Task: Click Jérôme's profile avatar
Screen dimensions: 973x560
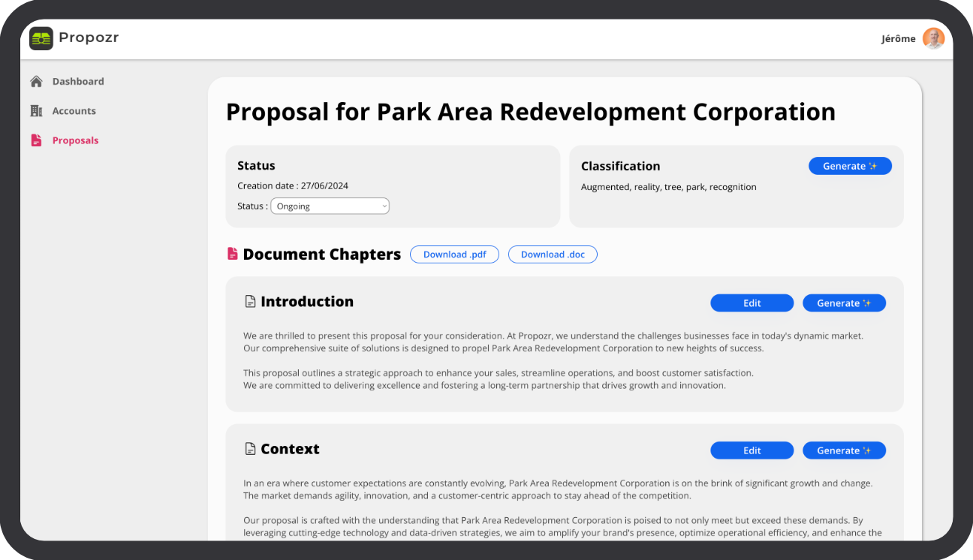Action: click(x=933, y=39)
